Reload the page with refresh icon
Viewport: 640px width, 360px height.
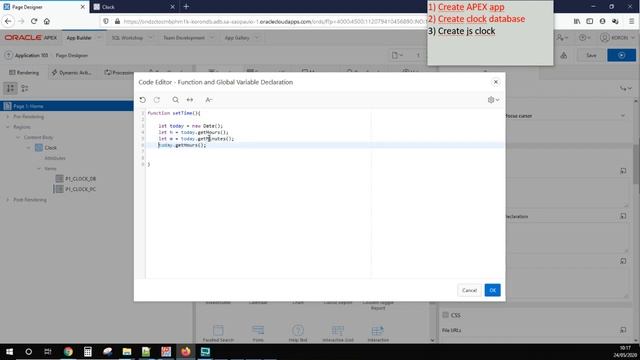point(34,21)
